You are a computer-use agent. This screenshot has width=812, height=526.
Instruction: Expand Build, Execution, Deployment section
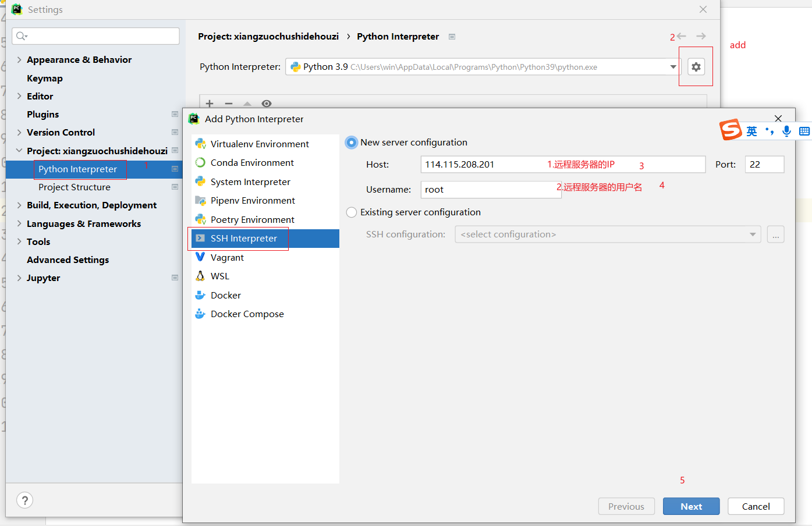click(91, 205)
